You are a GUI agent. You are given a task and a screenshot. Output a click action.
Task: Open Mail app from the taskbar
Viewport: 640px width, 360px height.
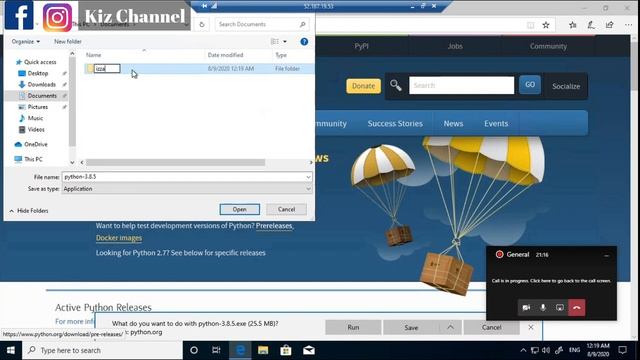tap(309, 350)
